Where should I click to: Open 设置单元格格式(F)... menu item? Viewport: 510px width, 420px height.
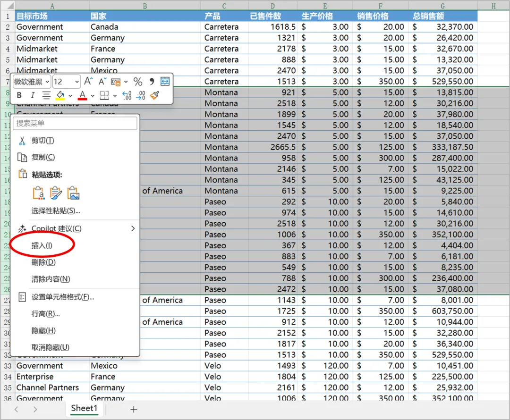coord(75,297)
